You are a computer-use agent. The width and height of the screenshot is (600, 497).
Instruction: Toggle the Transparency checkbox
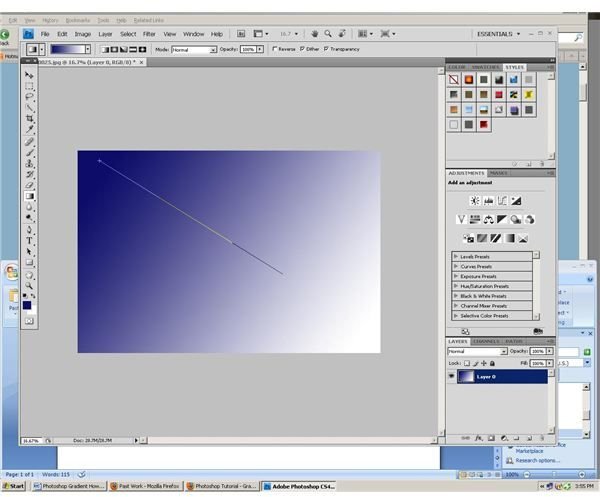326,49
